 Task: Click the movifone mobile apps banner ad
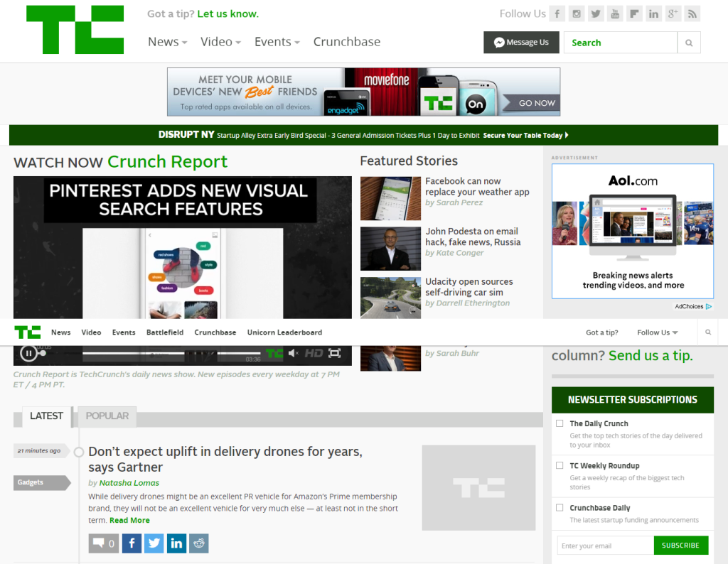click(x=363, y=92)
